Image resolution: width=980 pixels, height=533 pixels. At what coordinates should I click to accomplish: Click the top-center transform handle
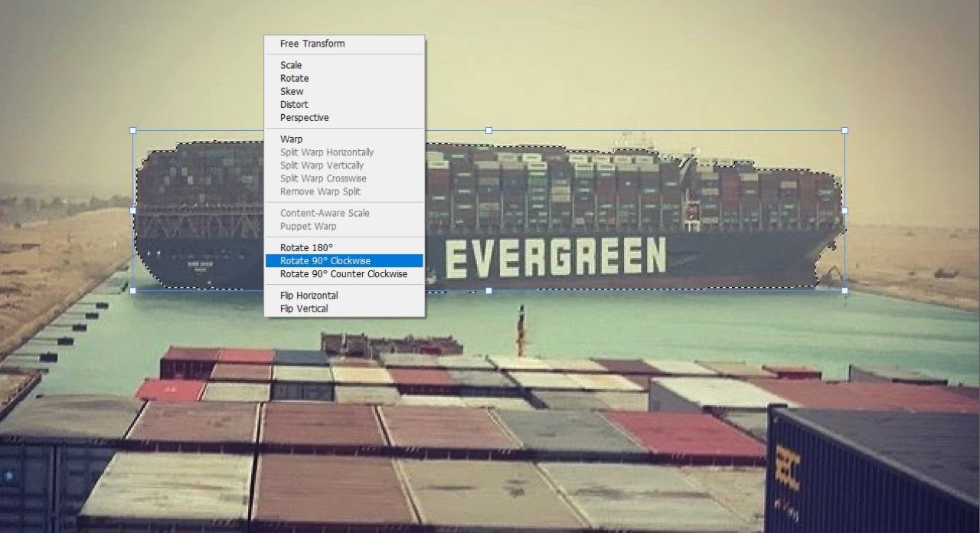tap(488, 130)
